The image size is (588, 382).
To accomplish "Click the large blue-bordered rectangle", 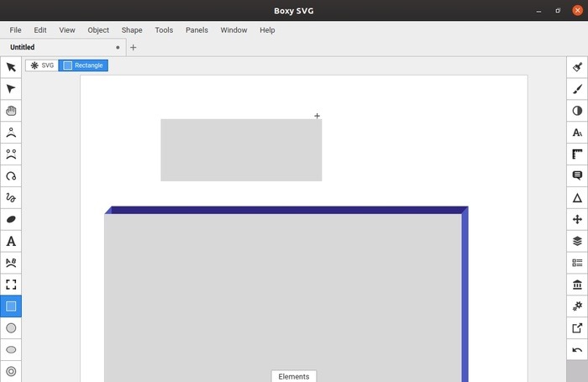I will [286, 295].
